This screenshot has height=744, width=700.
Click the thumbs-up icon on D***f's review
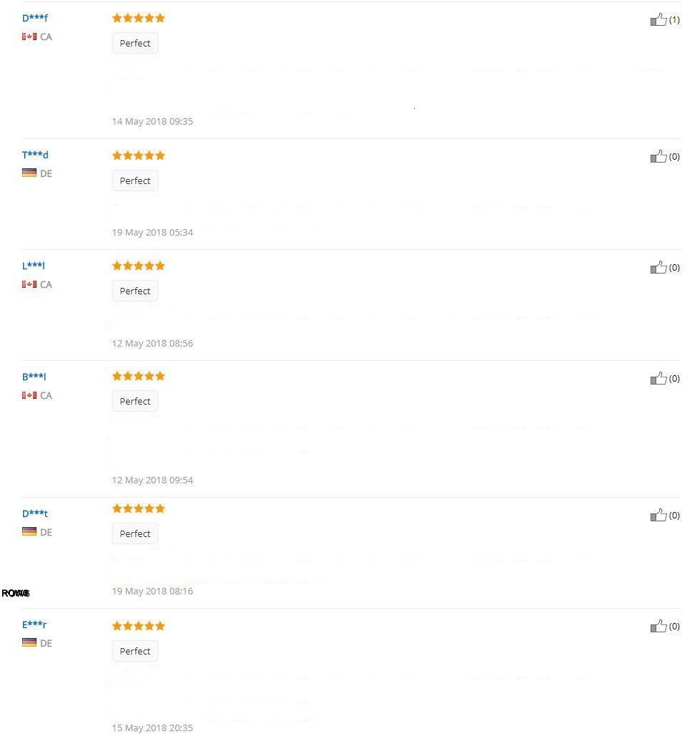658,19
